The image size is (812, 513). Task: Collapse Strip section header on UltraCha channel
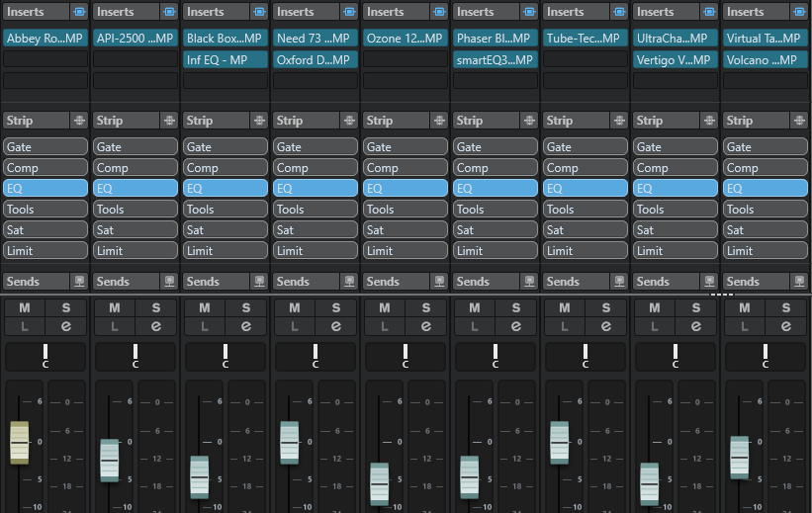click(666, 121)
